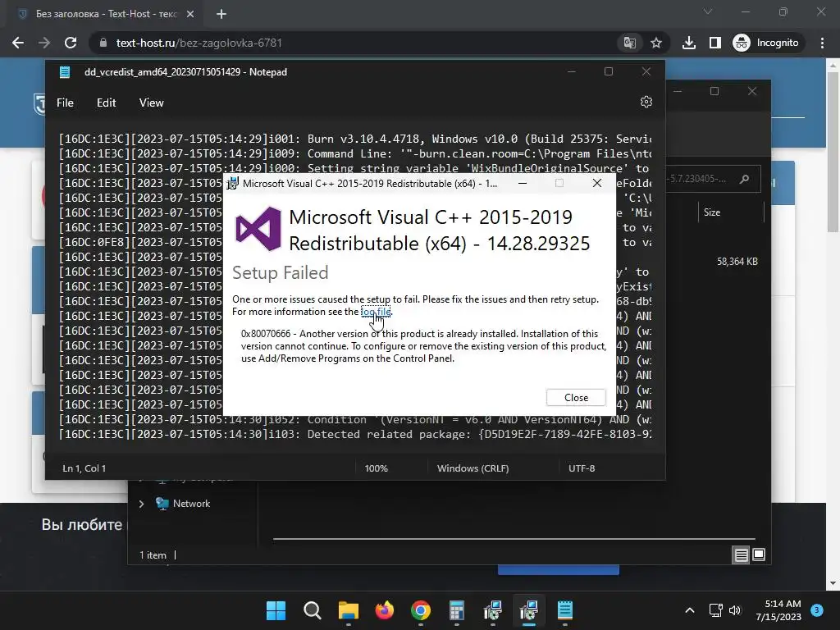The height and width of the screenshot is (630, 840).
Task: Open Chrome tab search chevron
Action: click(x=708, y=11)
